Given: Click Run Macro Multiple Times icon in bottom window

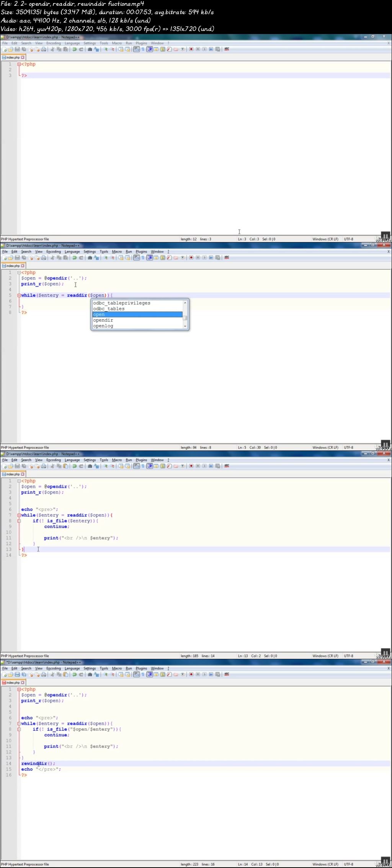Looking at the screenshot, I should (x=211, y=674).
